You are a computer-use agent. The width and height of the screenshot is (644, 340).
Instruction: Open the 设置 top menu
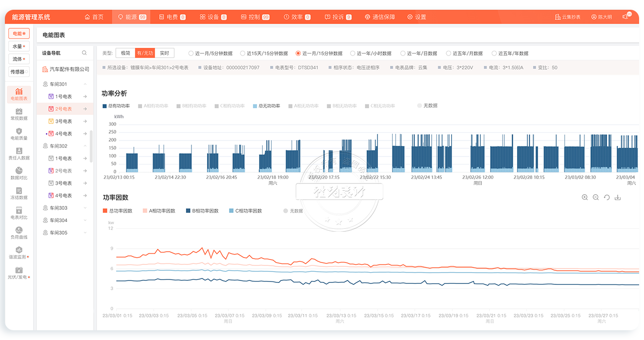416,17
